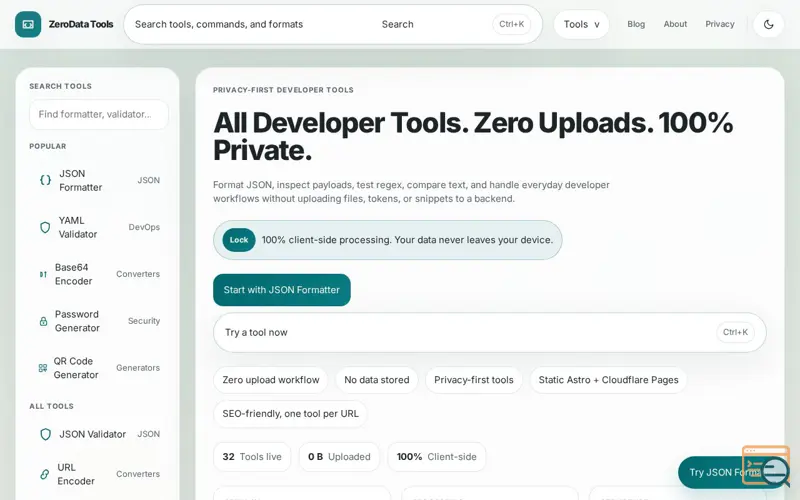The image size is (800, 500).
Task: Click the No data stored chip
Action: [x=377, y=380]
